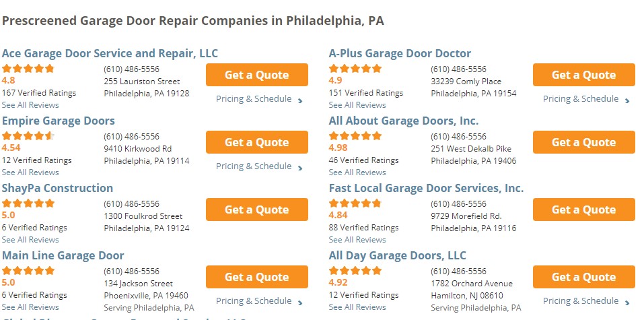
Task: Get a Quote from ShayPa Construction
Action: coord(257,210)
